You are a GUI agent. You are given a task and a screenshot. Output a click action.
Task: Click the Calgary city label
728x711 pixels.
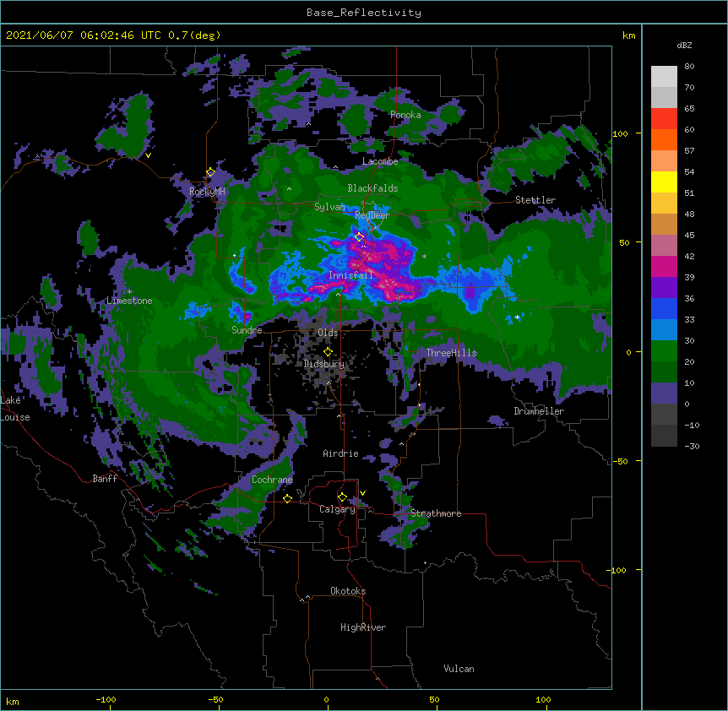pos(337,509)
